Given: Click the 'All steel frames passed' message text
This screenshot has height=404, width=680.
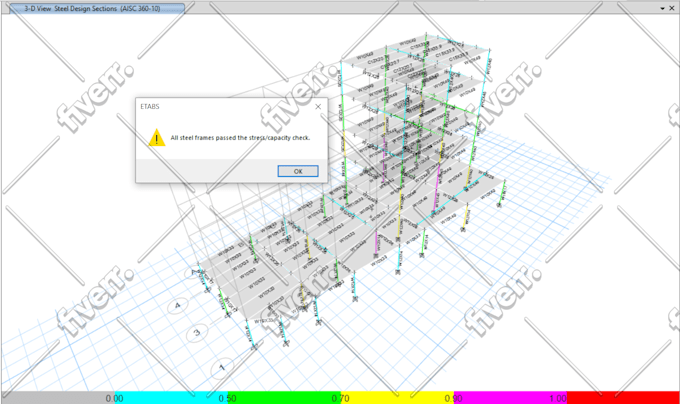Looking at the screenshot, I should click(240, 138).
